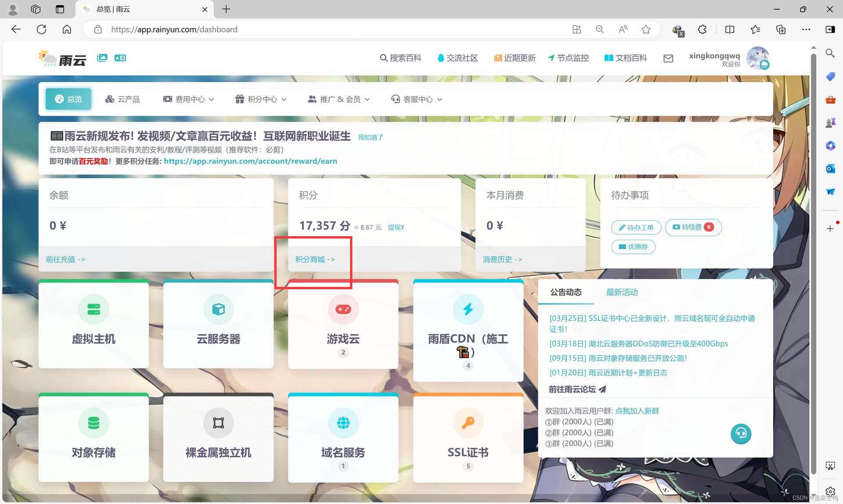Click the 优惠券 coupons button

click(633, 247)
